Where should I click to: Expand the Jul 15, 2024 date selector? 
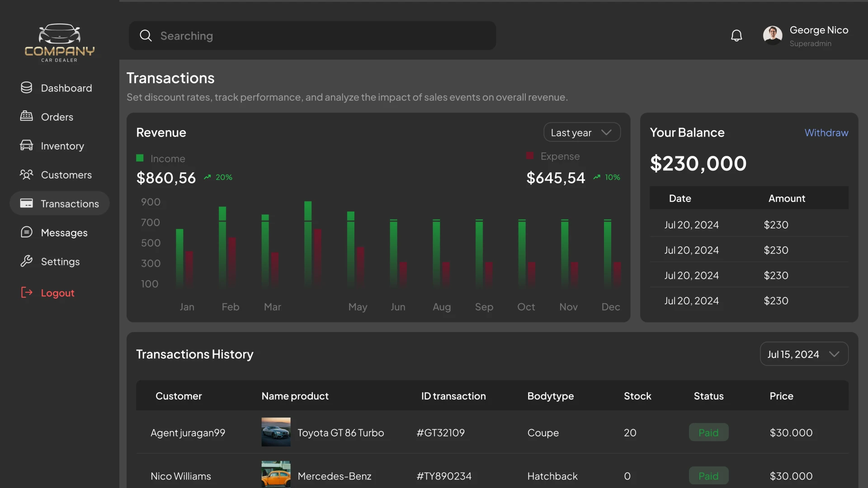pos(804,354)
